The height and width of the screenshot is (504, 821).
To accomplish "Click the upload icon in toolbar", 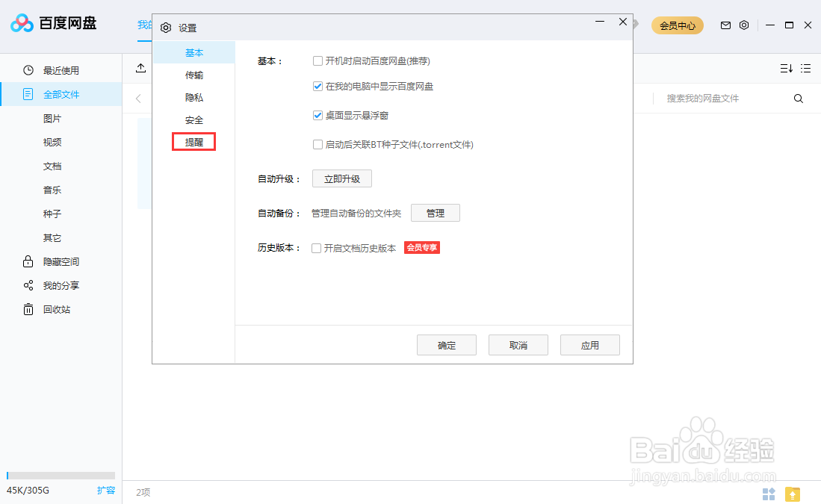I will 140,68.
